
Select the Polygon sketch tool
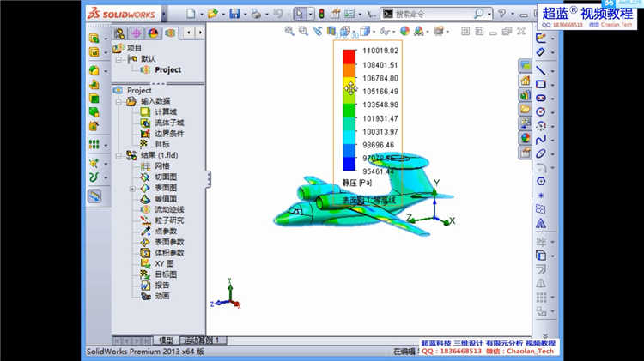(541, 181)
